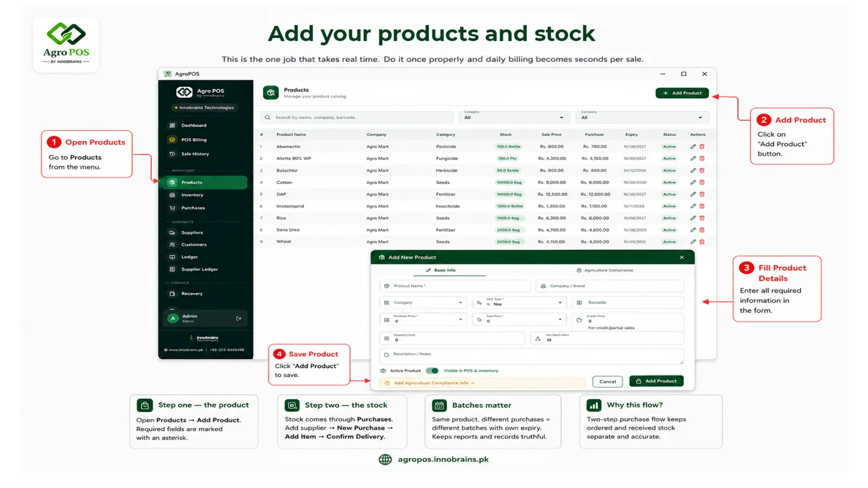Image resolution: width=868 pixels, height=488 pixels.
Task: Delete the Butachlor product
Action: 702,171
